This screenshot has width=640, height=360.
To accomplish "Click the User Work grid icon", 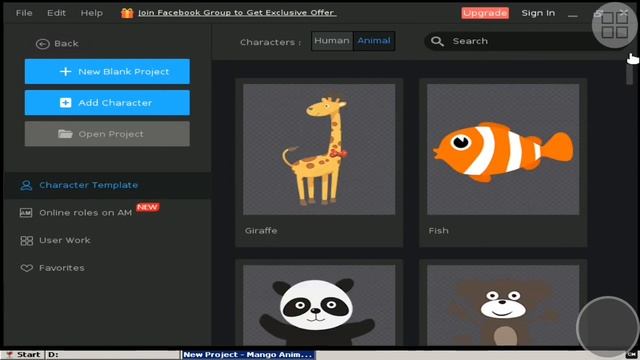I will pyautogui.click(x=26, y=240).
